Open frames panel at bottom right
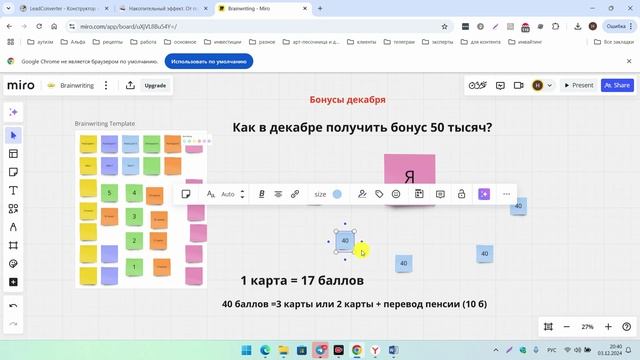This screenshot has width=640, height=360. (548, 327)
